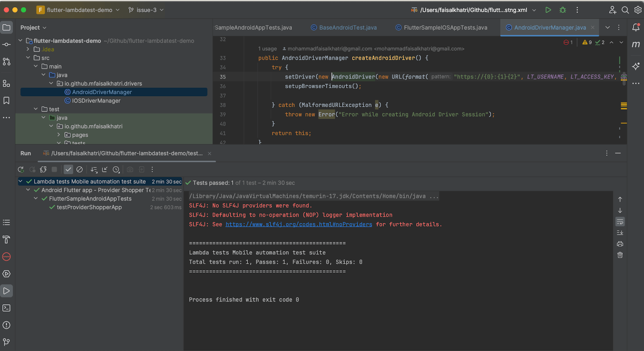644x351 pixels.
Task: Switch to BaseAndroidTest.java tab
Action: click(348, 27)
